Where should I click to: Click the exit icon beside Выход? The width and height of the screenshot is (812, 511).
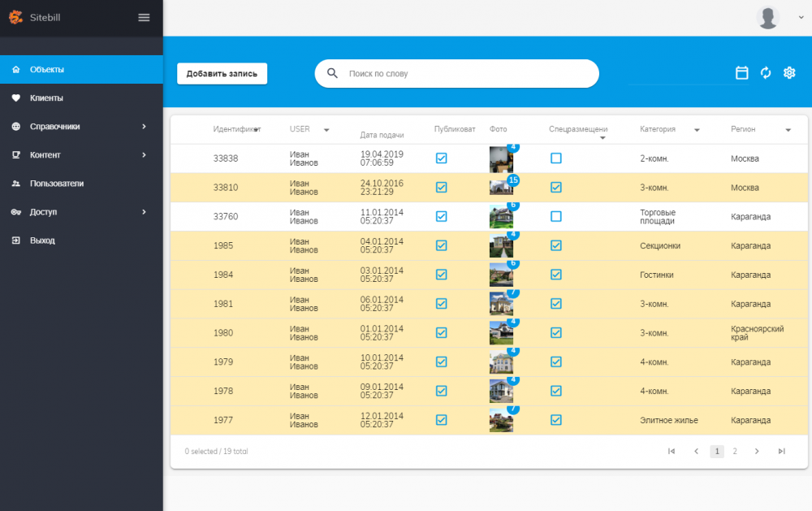point(16,240)
